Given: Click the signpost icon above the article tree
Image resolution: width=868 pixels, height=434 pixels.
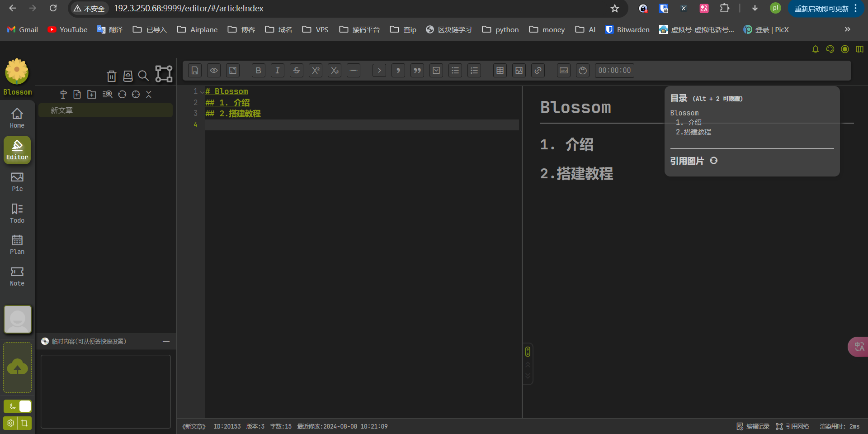Looking at the screenshot, I should click(x=63, y=94).
